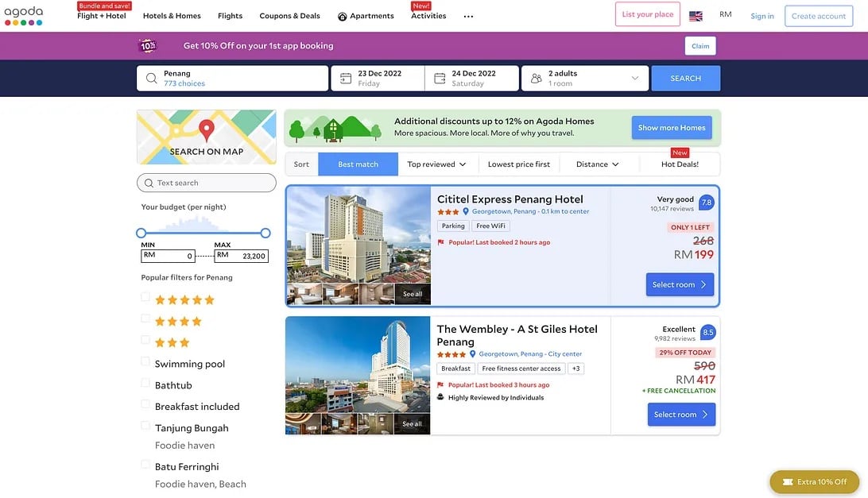Click Select room for Cititel Express
Image resolution: width=868 pixels, height=498 pixels.
680,284
